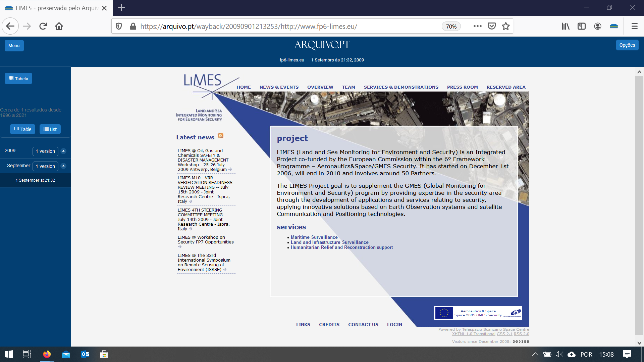Collapse the September month arrow
Image resolution: width=644 pixels, height=362 pixels.
63,166
